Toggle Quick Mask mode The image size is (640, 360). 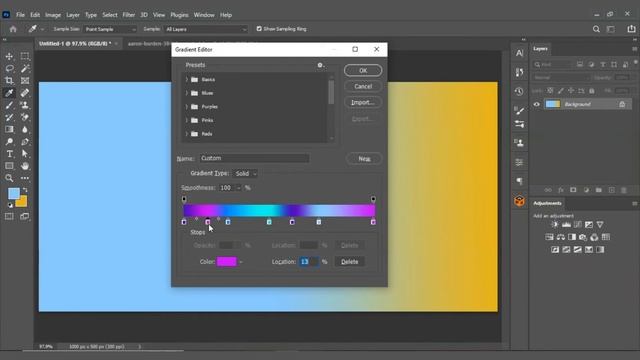(9, 216)
